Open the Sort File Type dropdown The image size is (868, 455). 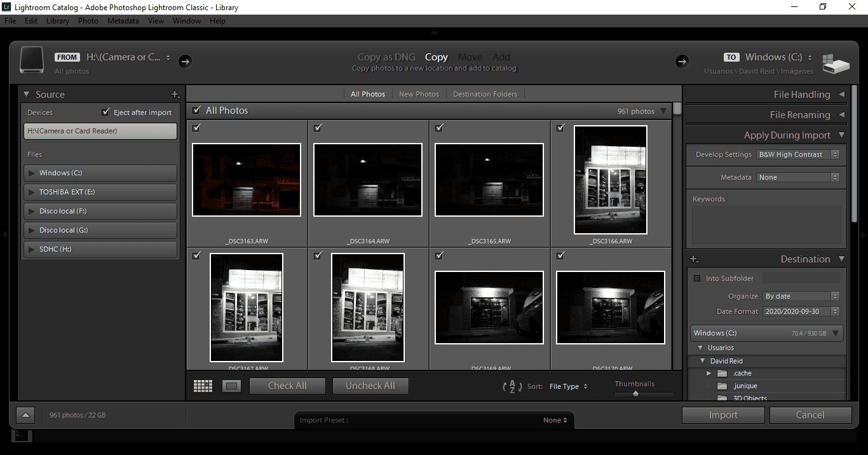tap(568, 386)
